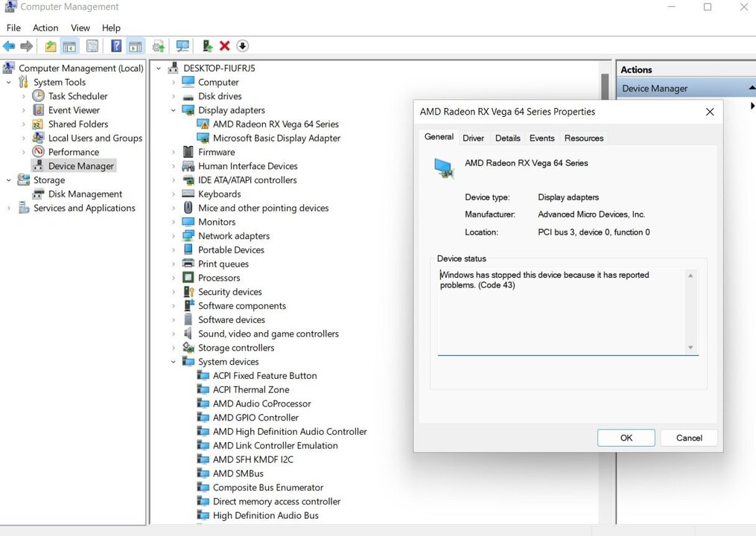Click Cancel in the Properties dialog
This screenshot has width=756, height=536.
689,438
